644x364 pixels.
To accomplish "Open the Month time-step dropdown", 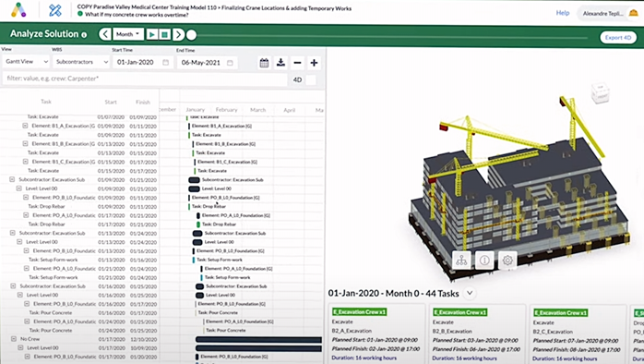I will coord(128,34).
